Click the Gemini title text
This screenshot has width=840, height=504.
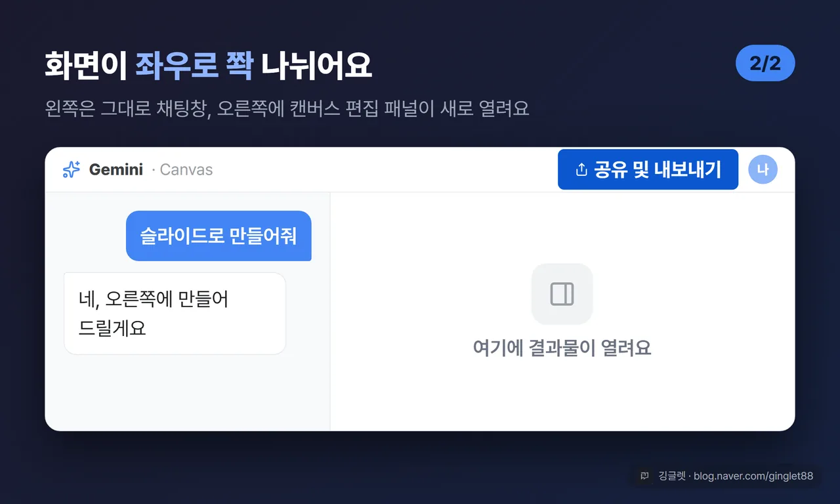116,169
